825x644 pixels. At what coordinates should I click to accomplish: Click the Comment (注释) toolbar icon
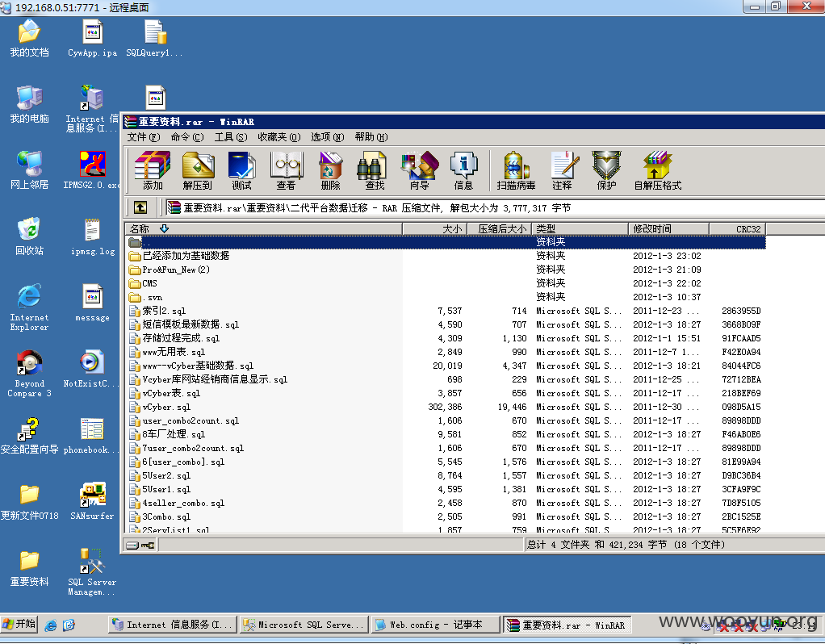pos(563,170)
